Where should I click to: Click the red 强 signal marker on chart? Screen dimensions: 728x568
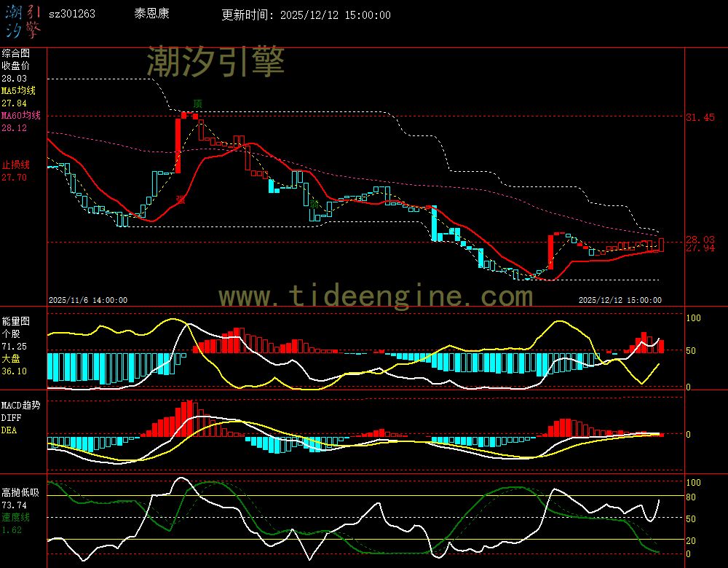180,198
